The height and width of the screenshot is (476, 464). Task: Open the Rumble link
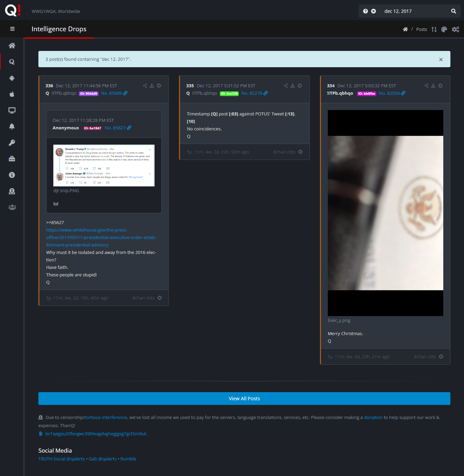click(128, 459)
